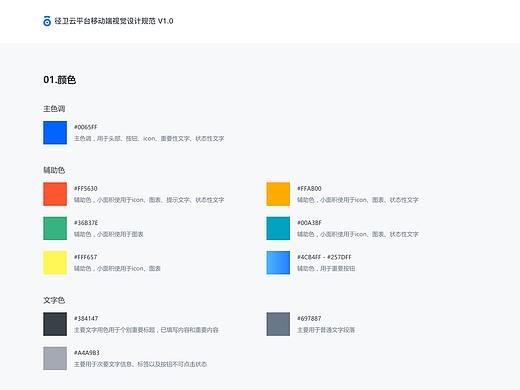520x390 pixels.
Task: Click the description under the #697887 code
Action: [x=326, y=330]
